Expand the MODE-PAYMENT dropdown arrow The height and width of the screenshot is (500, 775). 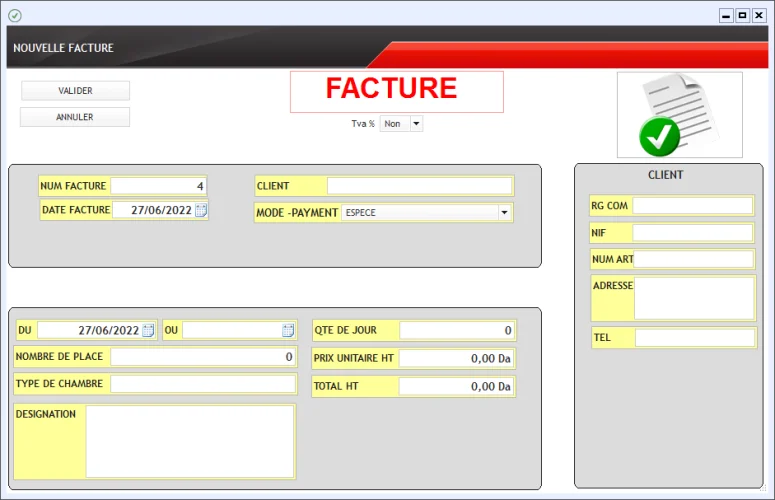[504, 212]
